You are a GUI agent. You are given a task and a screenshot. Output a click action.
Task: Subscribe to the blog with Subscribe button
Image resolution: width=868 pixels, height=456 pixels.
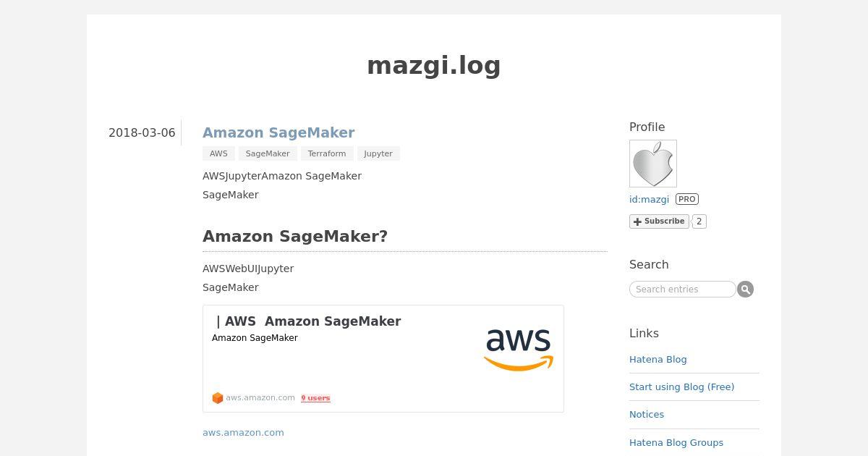tap(659, 221)
